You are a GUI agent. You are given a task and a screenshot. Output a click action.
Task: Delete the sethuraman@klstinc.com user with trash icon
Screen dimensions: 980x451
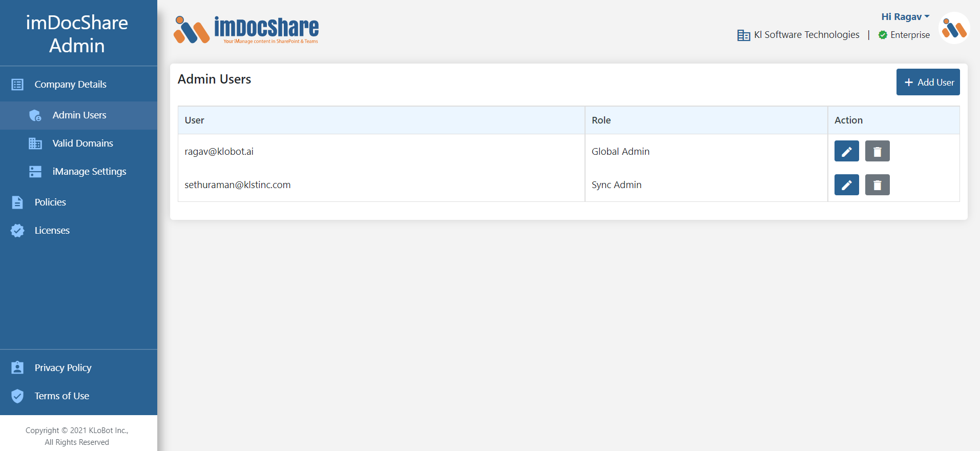point(877,184)
